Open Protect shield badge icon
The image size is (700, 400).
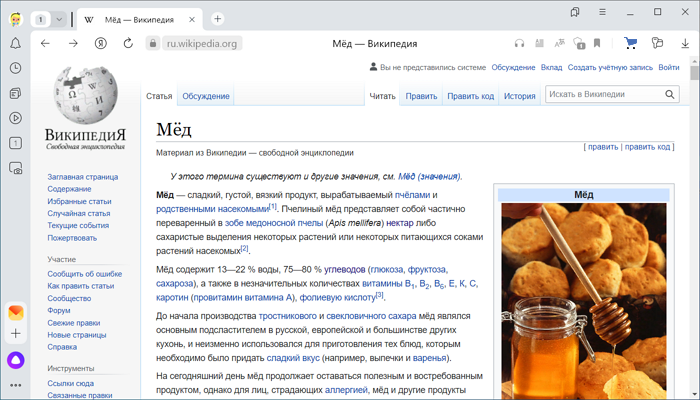tap(579, 43)
